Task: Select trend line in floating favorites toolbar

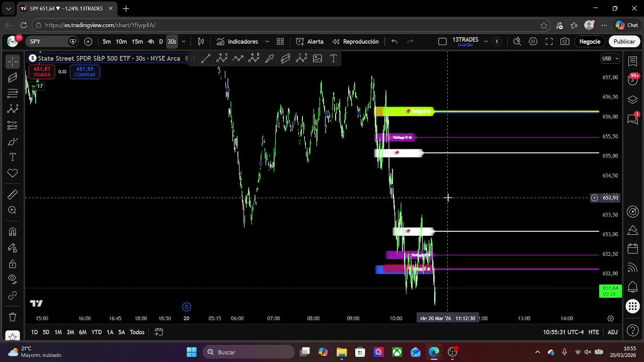Action: (206, 59)
